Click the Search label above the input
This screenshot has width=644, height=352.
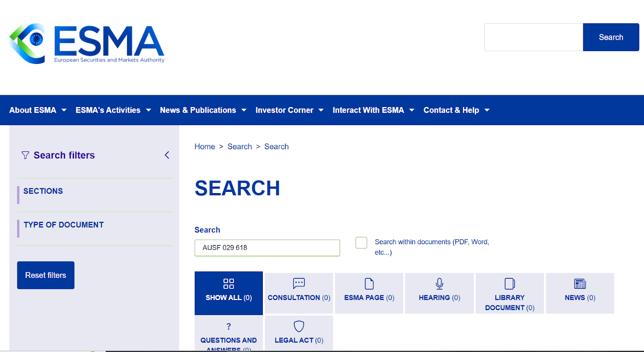207,230
